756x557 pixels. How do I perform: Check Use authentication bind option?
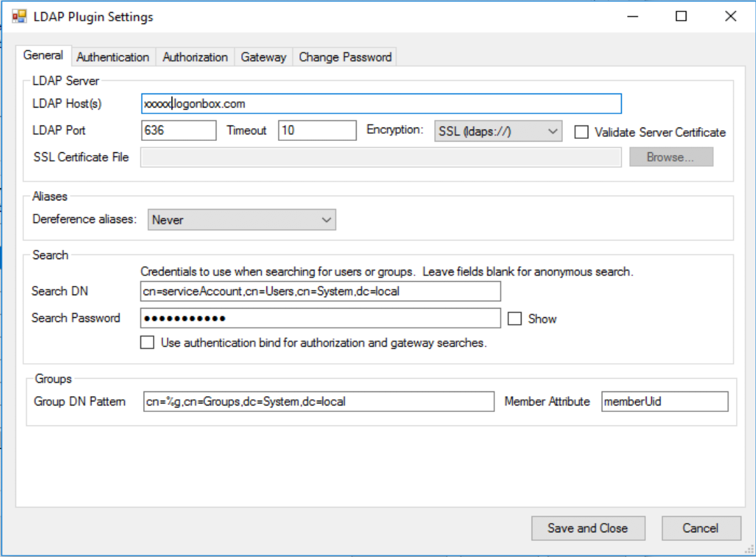click(147, 343)
